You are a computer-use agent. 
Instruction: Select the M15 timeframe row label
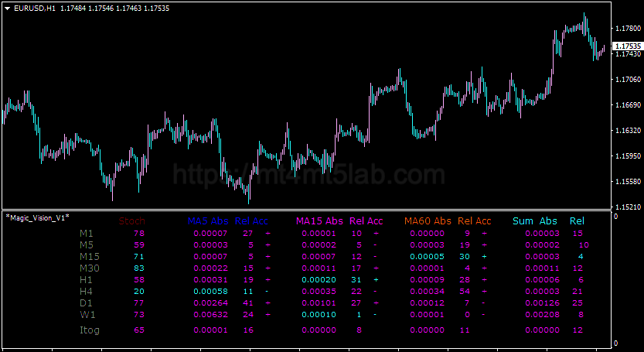[90, 257]
